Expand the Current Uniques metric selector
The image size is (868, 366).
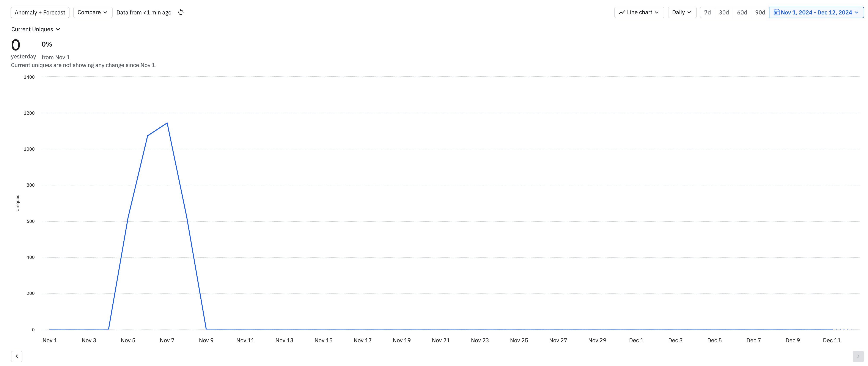pos(36,29)
